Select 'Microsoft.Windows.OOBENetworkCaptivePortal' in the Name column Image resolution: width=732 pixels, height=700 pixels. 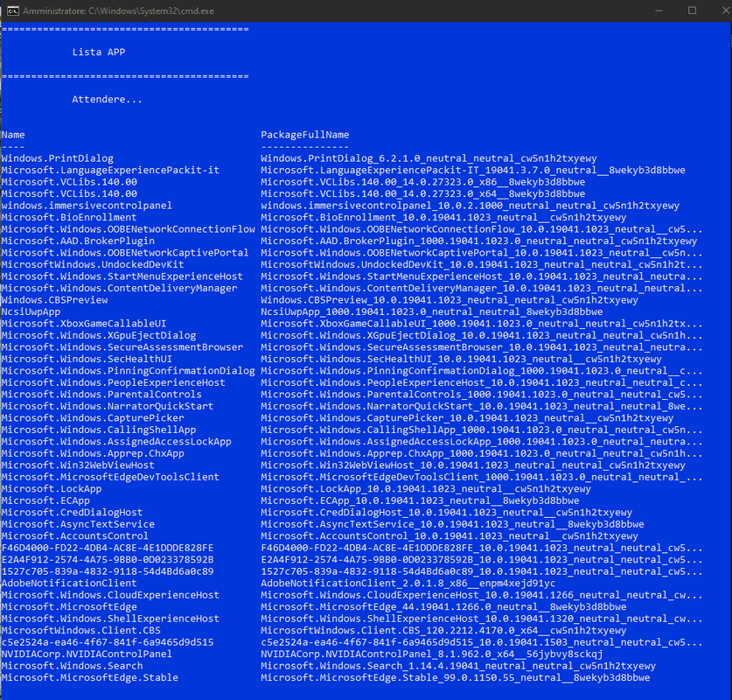pos(125,253)
